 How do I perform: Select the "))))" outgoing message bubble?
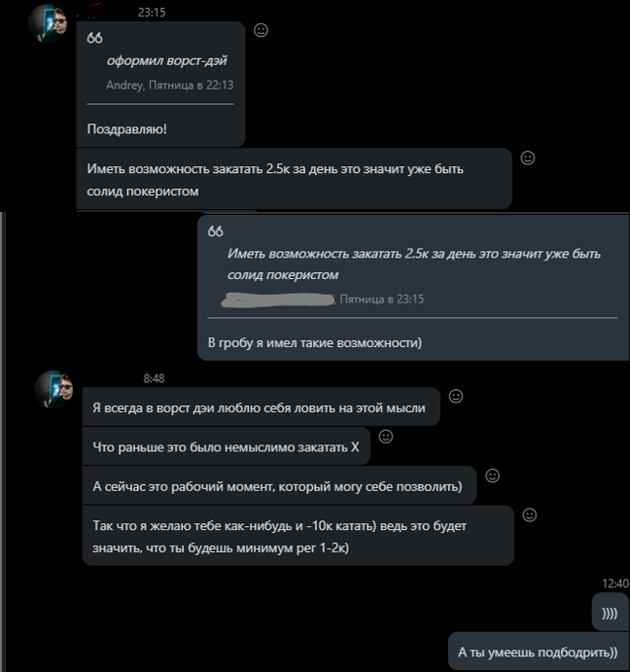point(610,613)
